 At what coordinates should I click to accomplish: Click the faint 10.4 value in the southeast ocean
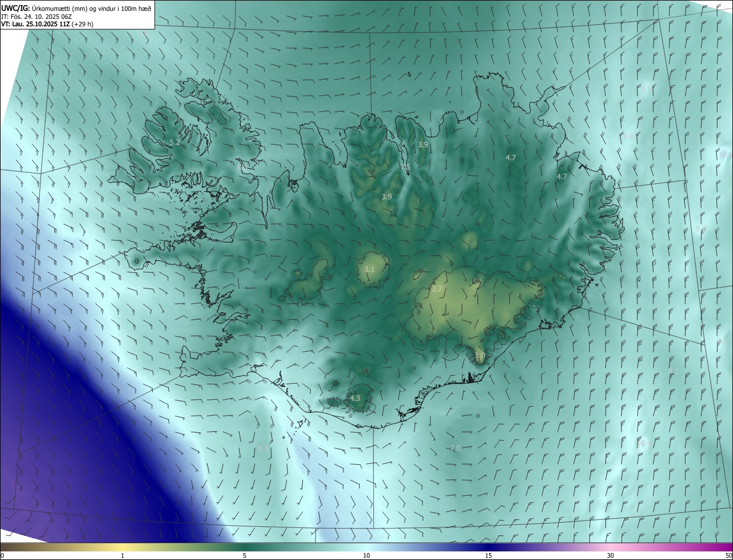point(643,444)
